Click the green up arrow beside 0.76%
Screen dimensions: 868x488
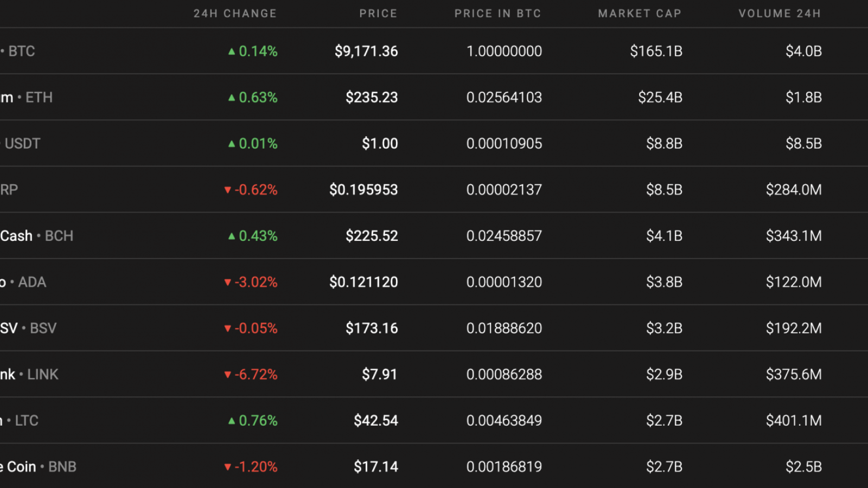pyautogui.click(x=232, y=420)
